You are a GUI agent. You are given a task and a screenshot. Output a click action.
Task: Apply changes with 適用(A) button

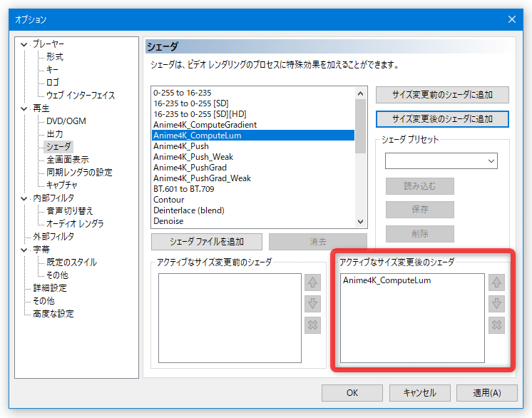coord(487,393)
